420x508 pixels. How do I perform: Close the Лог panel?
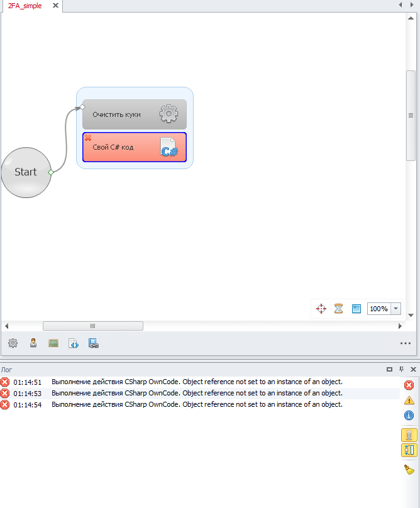pos(413,369)
